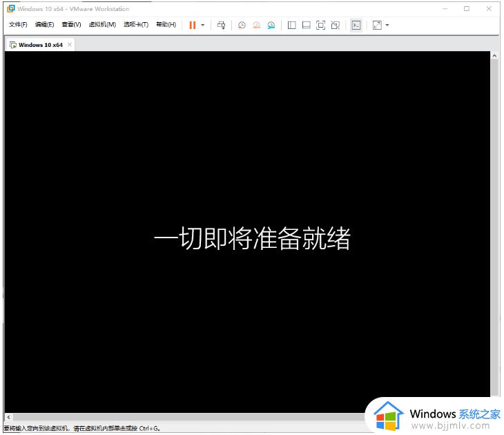Open the snapshot manager
This screenshot has height=435, width=504.
click(271, 25)
